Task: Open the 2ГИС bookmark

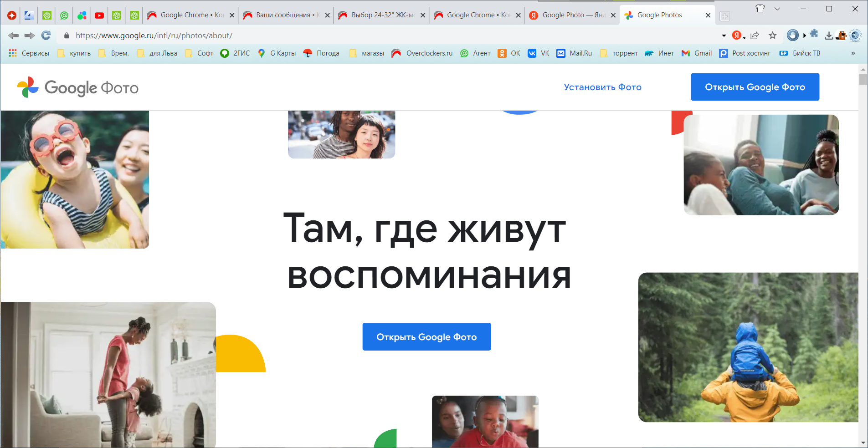Action: click(x=235, y=53)
